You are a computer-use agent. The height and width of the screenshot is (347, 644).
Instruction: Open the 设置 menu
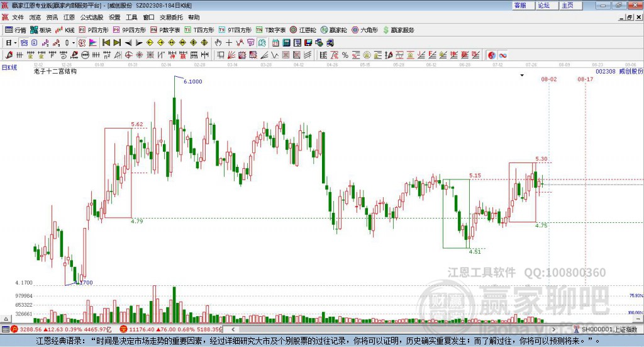point(114,17)
